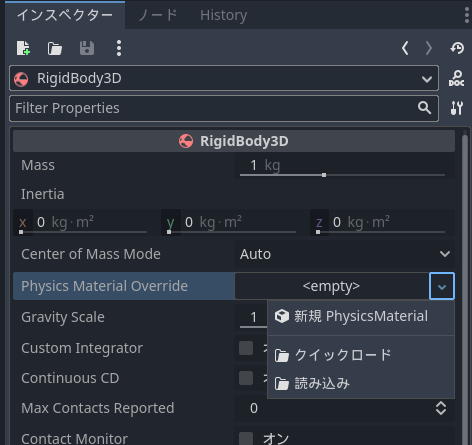The image size is (472, 445).
Task: Go to previous edited object
Action: pyautogui.click(x=405, y=48)
